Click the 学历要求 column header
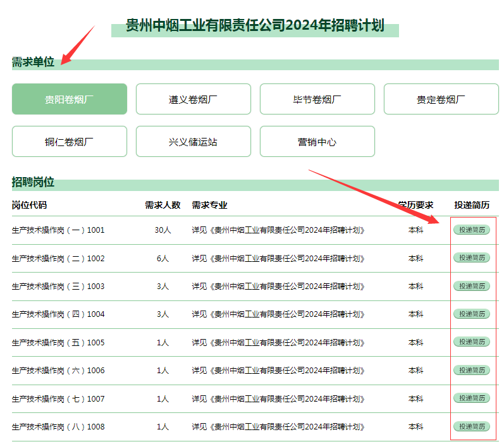The width and height of the screenshot is (504, 444). coord(415,205)
